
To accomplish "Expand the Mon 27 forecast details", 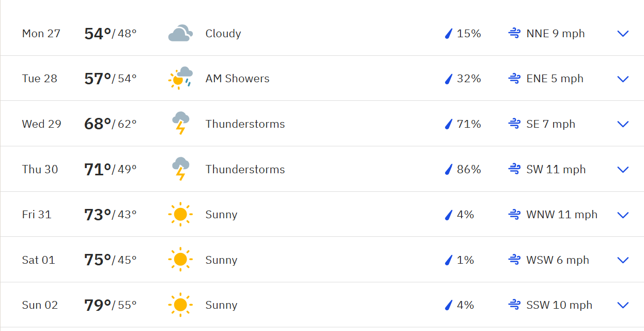I will 623,34.
